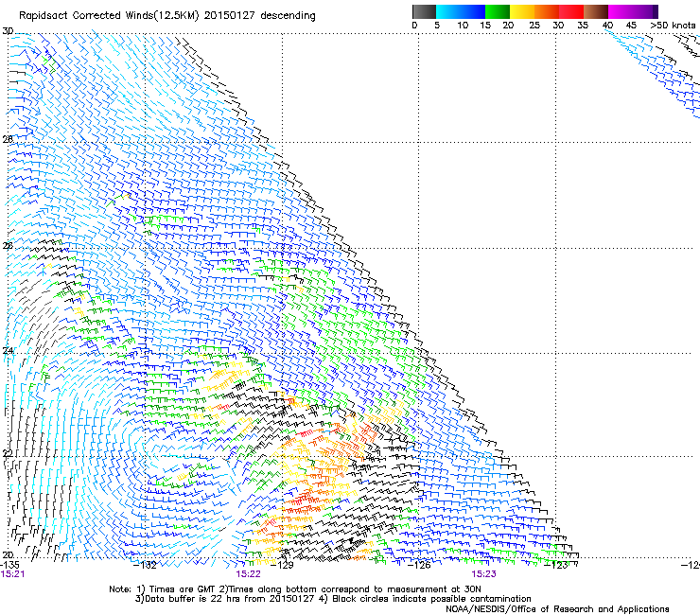700x615 pixels.
Task: Click the longitude label '-129'
Action: click(x=283, y=565)
